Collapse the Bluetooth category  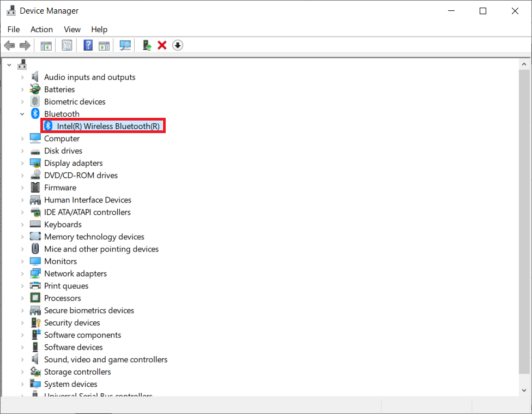pyautogui.click(x=22, y=113)
